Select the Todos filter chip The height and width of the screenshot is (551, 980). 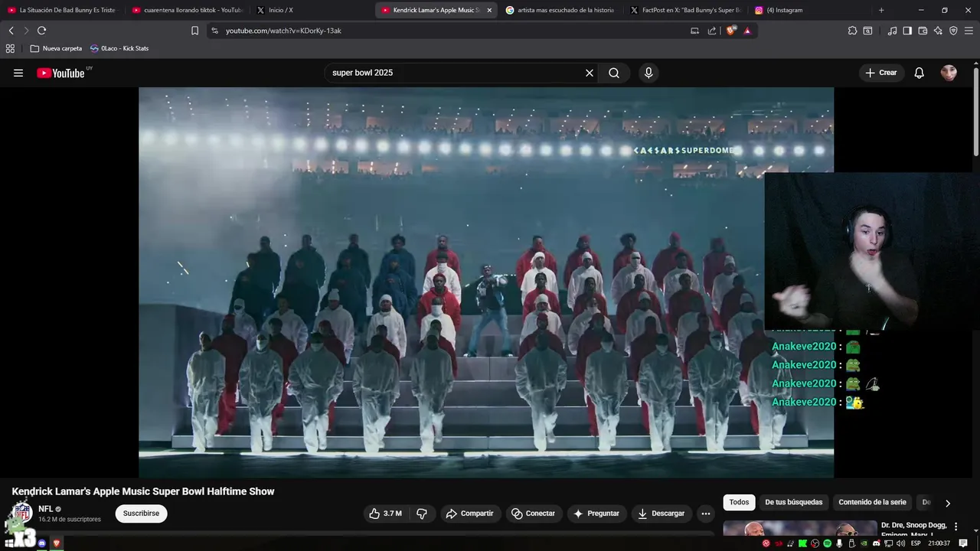click(x=739, y=502)
